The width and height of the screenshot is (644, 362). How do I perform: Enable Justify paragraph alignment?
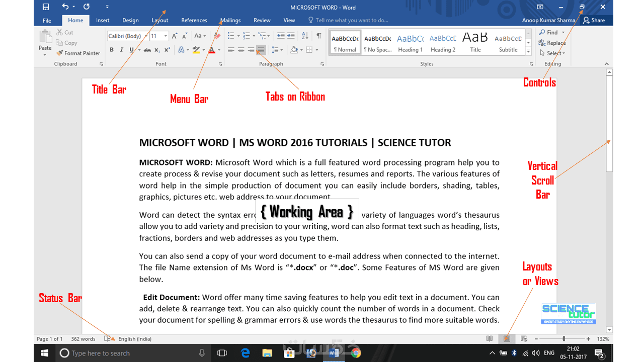click(x=261, y=50)
